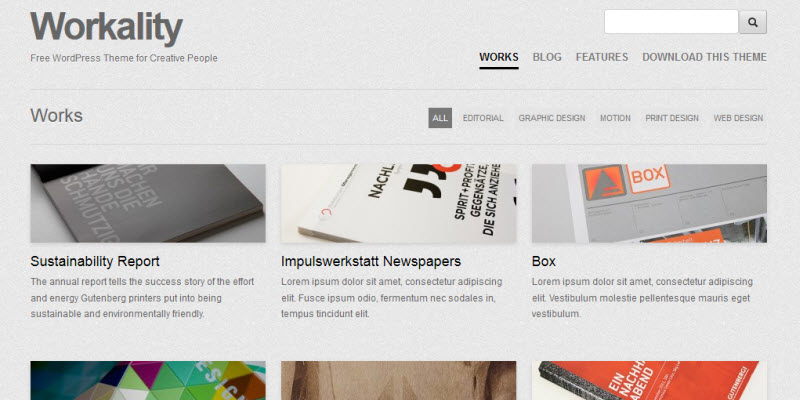Open the Box project thumbnail
Image resolution: width=800 pixels, height=400 pixels.
click(x=649, y=203)
